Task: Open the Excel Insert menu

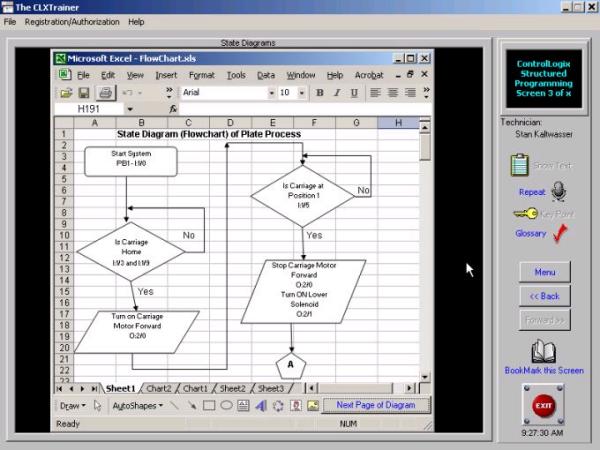Action: [x=166, y=75]
